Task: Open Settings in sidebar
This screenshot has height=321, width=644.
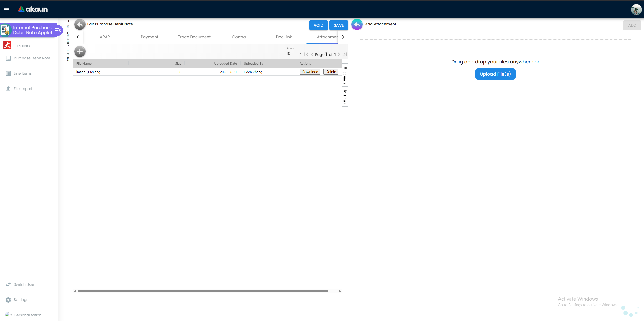Action: [x=17, y=300]
